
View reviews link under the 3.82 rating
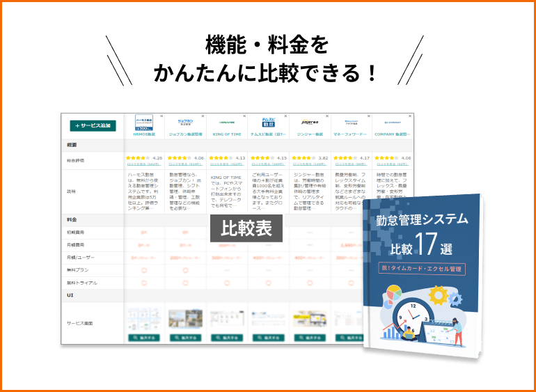click(310, 164)
